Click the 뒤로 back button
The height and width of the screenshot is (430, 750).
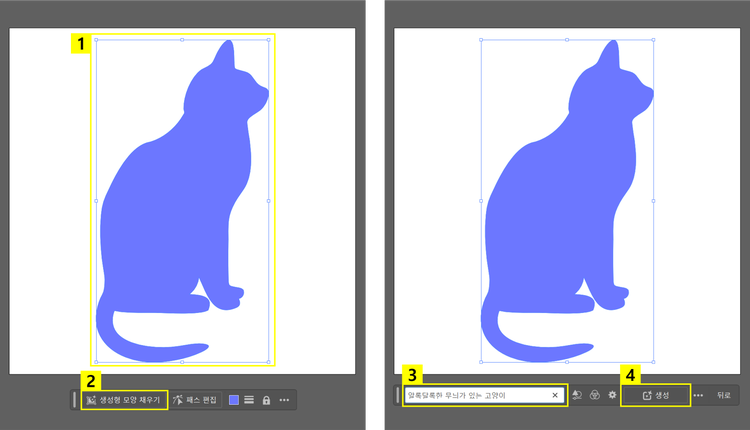pyautogui.click(x=724, y=395)
